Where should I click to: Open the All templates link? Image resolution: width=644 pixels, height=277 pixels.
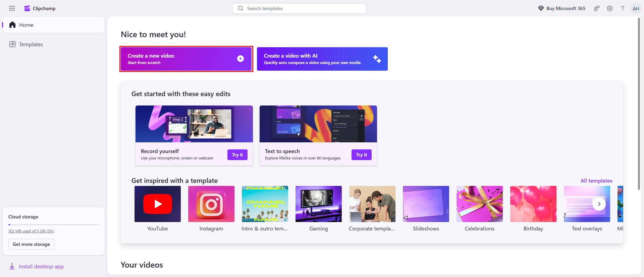click(x=596, y=181)
